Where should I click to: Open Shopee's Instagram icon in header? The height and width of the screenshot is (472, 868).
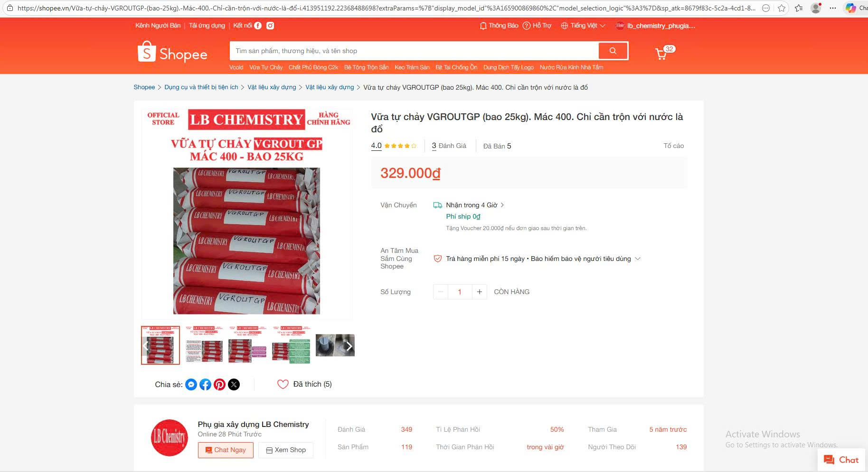[x=270, y=26]
